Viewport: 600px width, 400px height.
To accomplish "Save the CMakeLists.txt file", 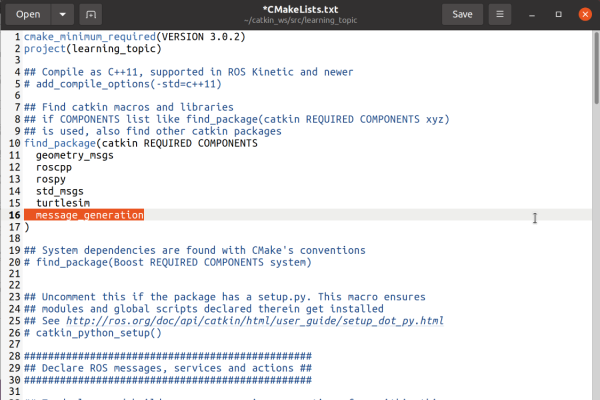I will click(462, 14).
